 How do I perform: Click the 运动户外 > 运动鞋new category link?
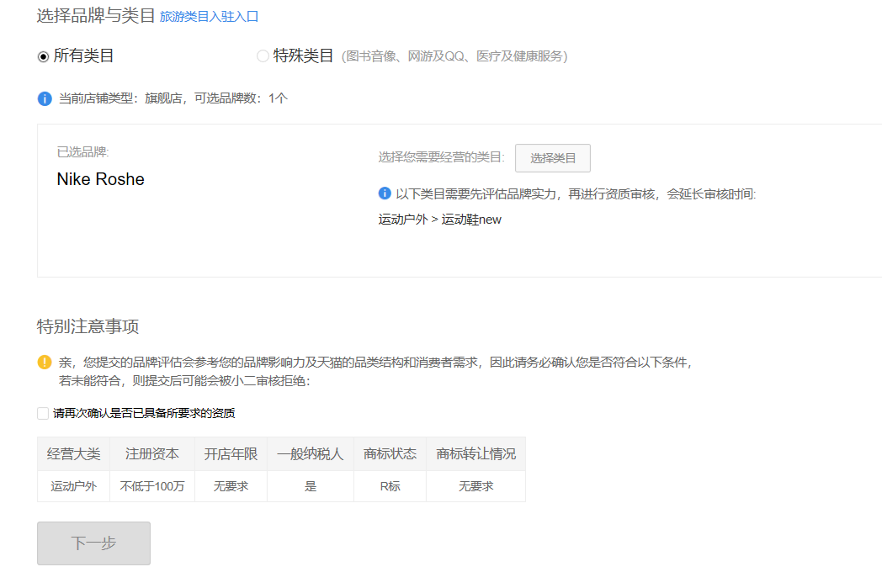(x=440, y=219)
